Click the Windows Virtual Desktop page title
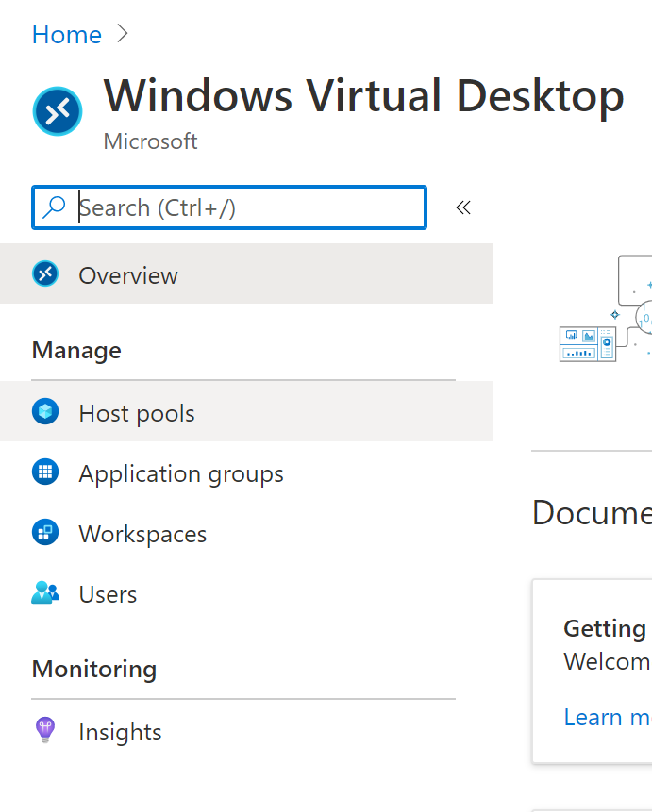The image size is (652, 812). [364, 96]
